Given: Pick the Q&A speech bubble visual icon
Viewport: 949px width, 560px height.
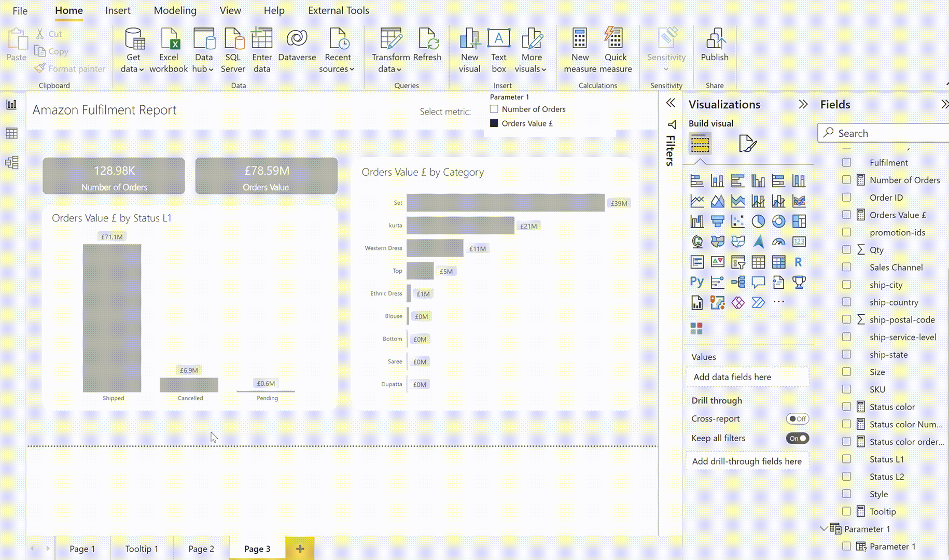Looking at the screenshot, I should click(758, 282).
